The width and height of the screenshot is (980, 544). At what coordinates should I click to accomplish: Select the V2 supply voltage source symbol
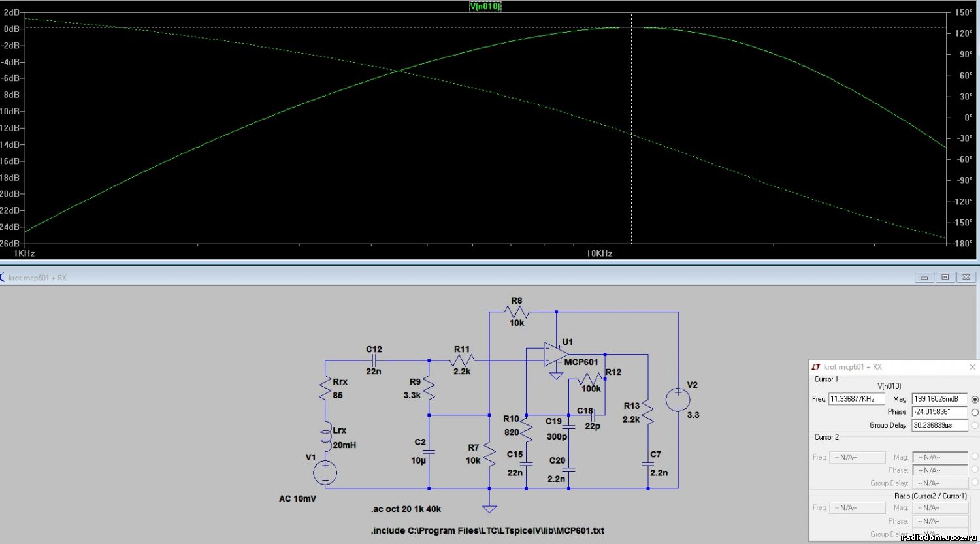tap(678, 400)
